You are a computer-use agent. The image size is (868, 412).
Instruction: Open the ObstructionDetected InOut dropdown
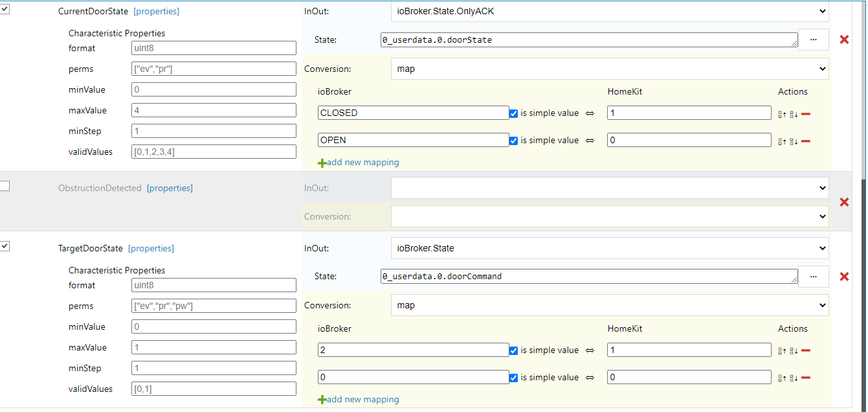pos(610,188)
